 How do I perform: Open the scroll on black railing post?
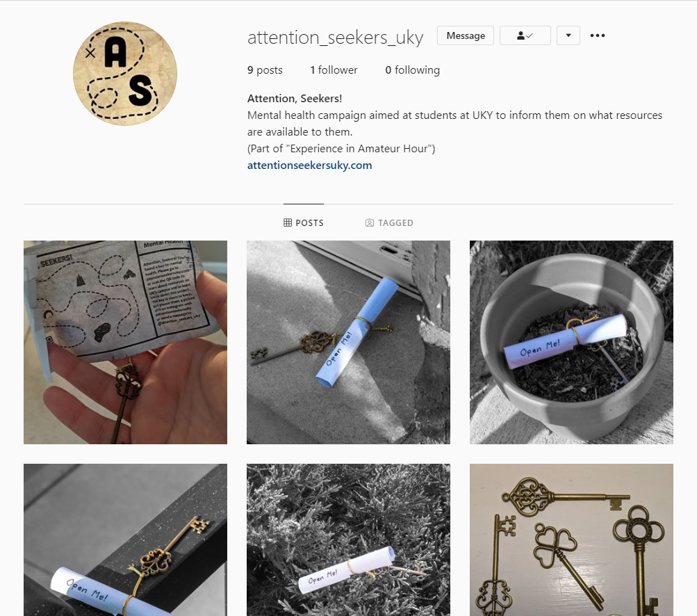coord(125,540)
